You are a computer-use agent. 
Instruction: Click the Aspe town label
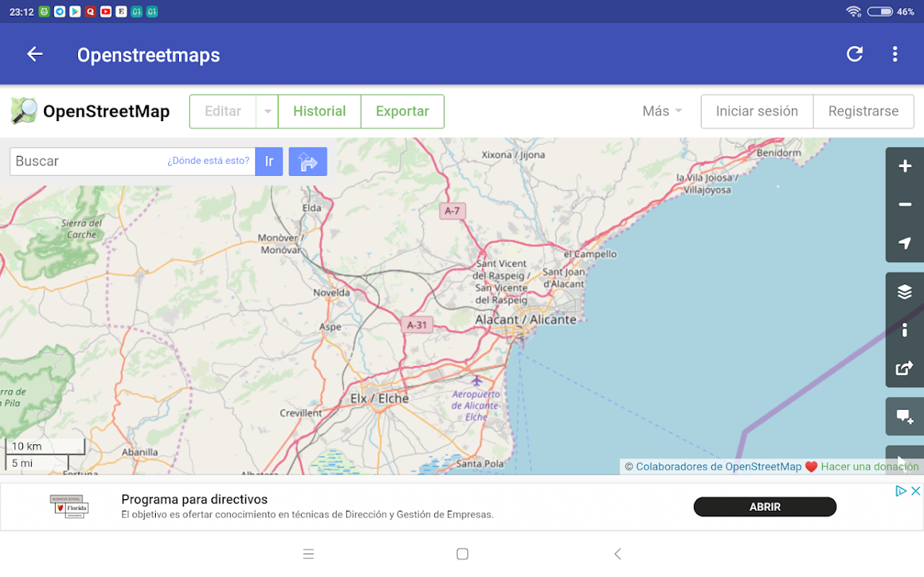[x=330, y=327]
